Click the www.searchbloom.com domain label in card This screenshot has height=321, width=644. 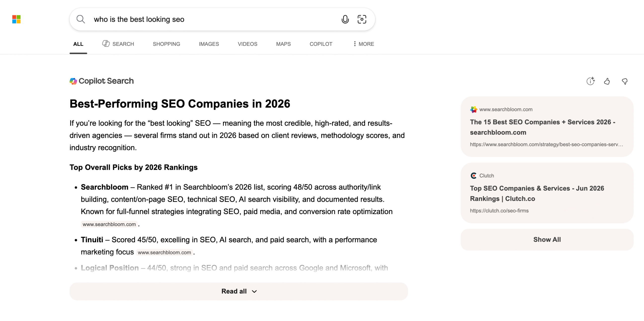506,109
